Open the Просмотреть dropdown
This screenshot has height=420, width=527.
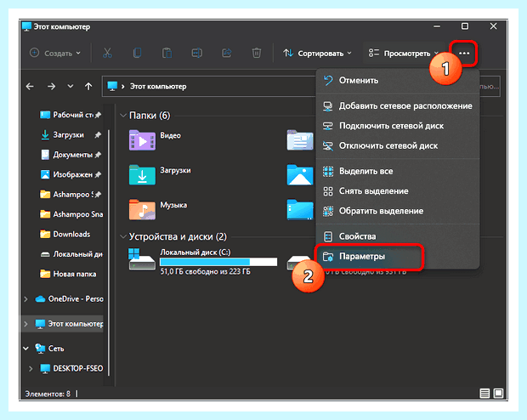(403, 53)
